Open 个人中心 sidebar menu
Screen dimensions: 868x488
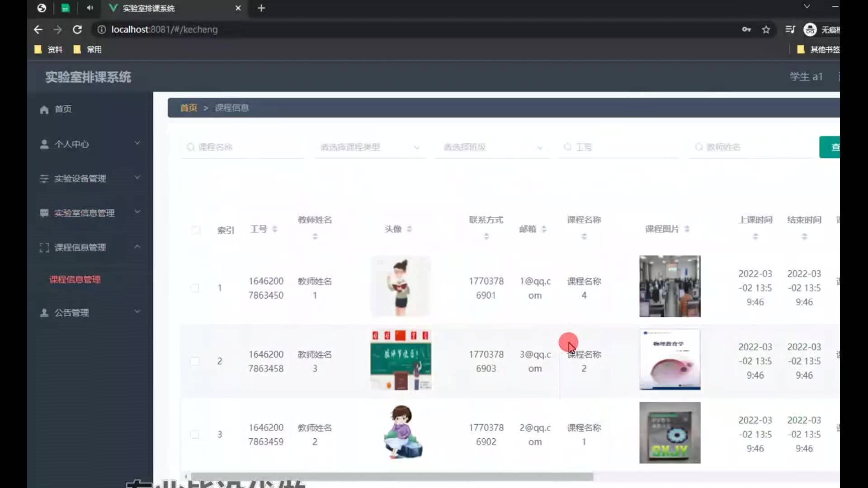point(90,144)
